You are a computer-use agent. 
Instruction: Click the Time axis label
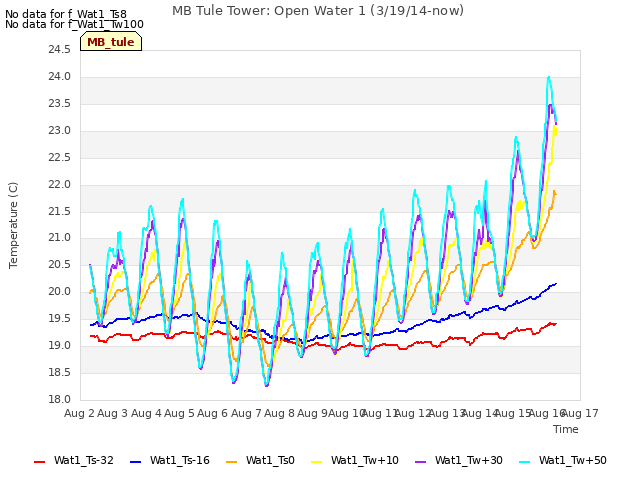click(566, 429)
